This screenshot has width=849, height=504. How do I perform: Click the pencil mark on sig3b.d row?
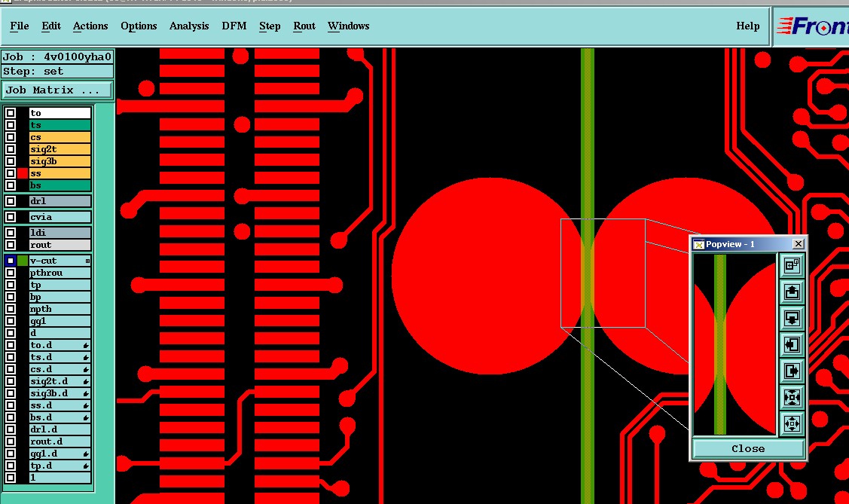(x=86, y=393)
